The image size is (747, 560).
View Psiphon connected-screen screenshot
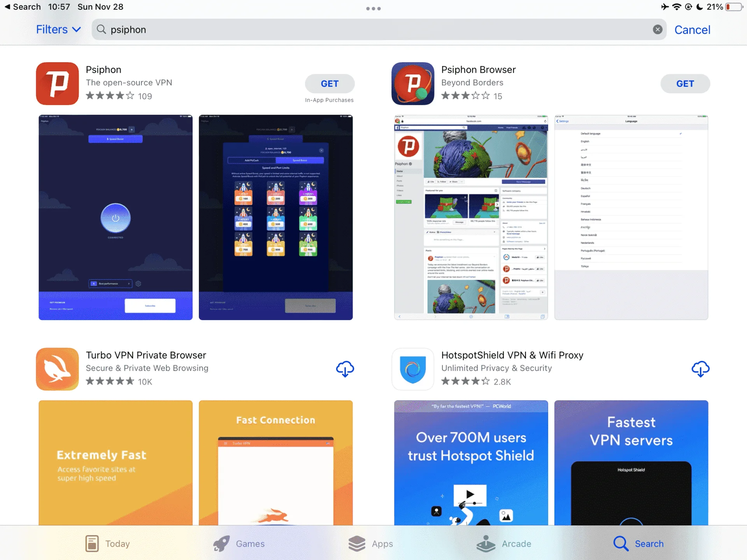[x=116, y=217]
